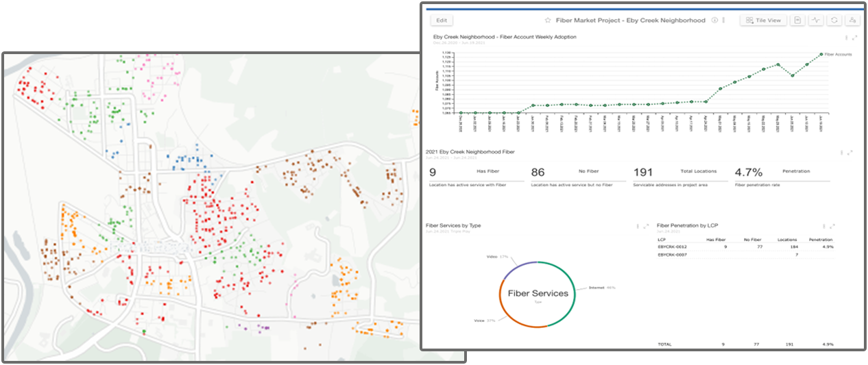Expand the 2021 Eby Creek Neighborhood Fiber tile

[x=850, y=153]
